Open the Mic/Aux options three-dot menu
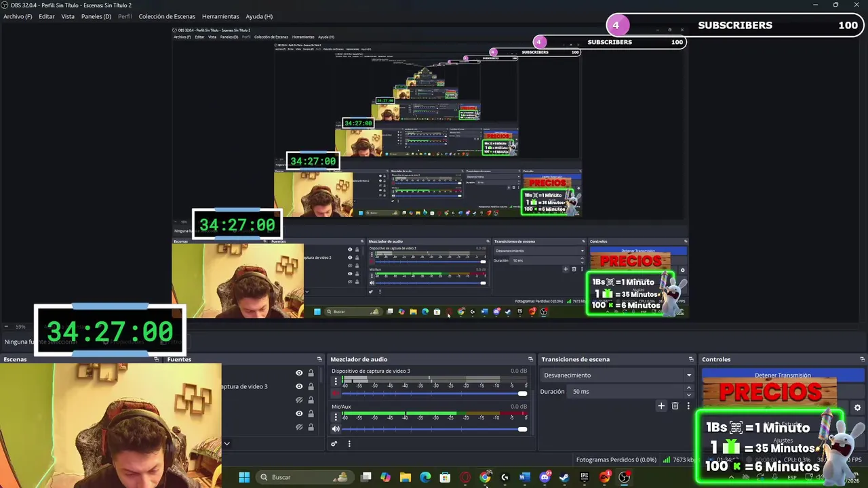This screenshot has height=488, width=868. click(x=336, y=418)
